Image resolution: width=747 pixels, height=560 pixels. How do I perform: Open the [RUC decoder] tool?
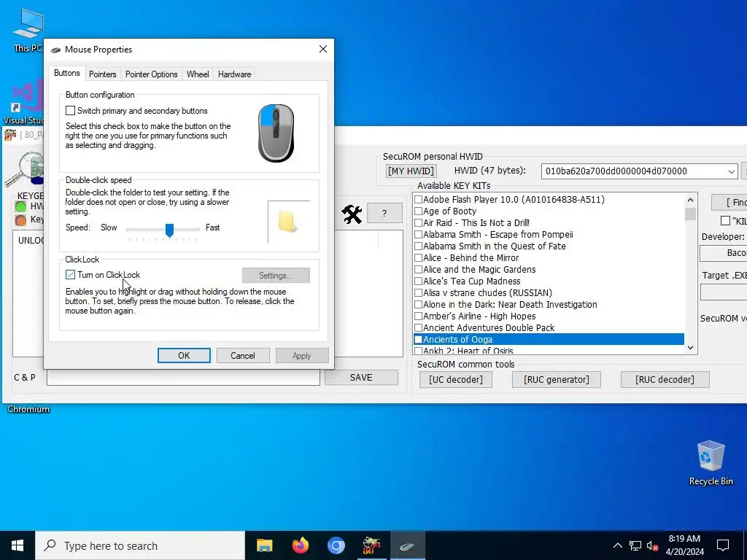665,379
